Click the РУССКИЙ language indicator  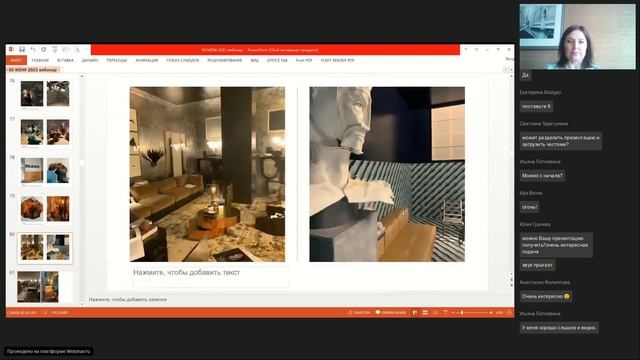click(60, 313)
